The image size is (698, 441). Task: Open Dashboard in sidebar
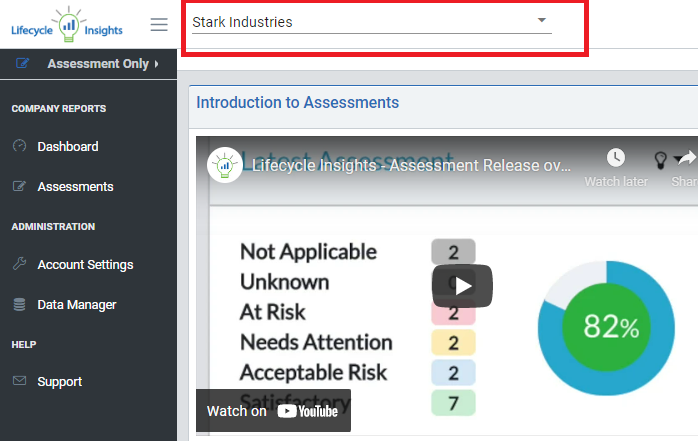point(68,146)
